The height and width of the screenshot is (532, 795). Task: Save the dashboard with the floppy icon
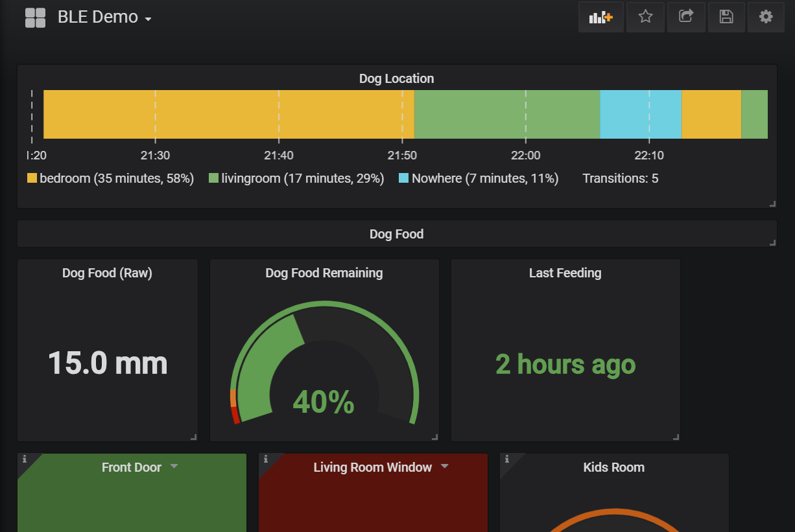(x=726, y=17)
